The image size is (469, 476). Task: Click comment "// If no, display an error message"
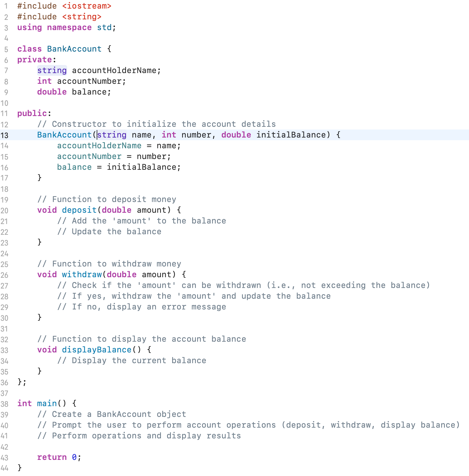[142, 307]
